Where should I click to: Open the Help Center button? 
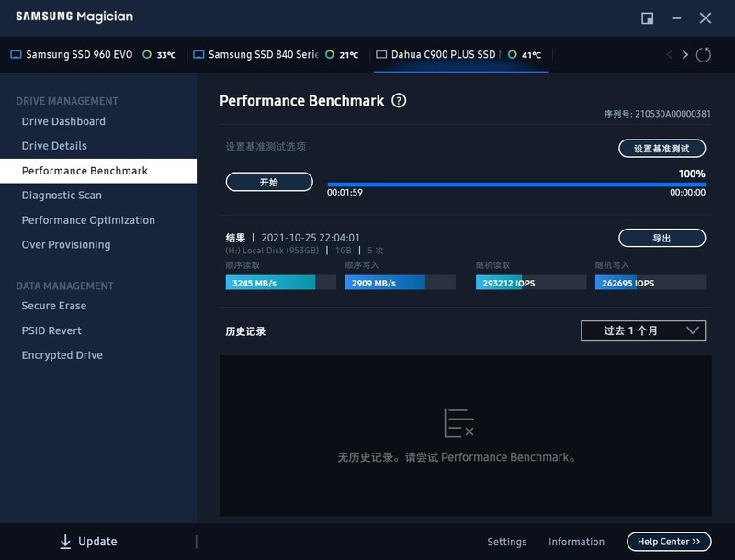click(x=669, y=542)
